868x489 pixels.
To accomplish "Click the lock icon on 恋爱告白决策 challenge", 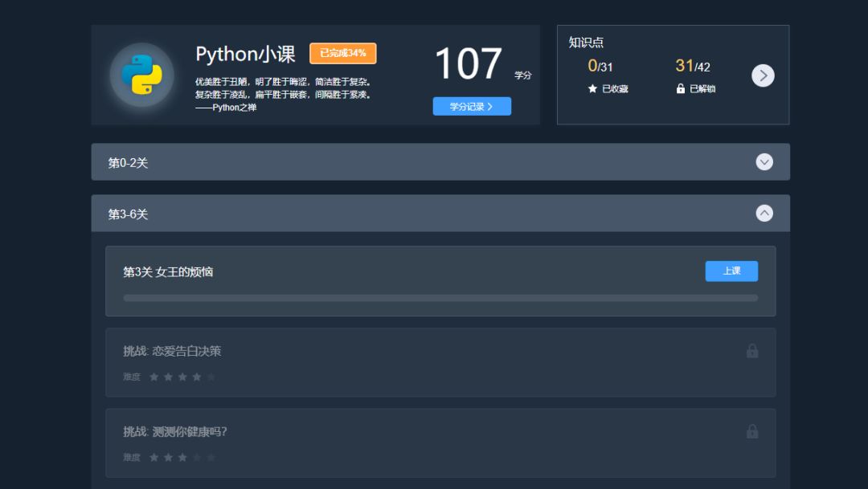I will click(751, 351).
